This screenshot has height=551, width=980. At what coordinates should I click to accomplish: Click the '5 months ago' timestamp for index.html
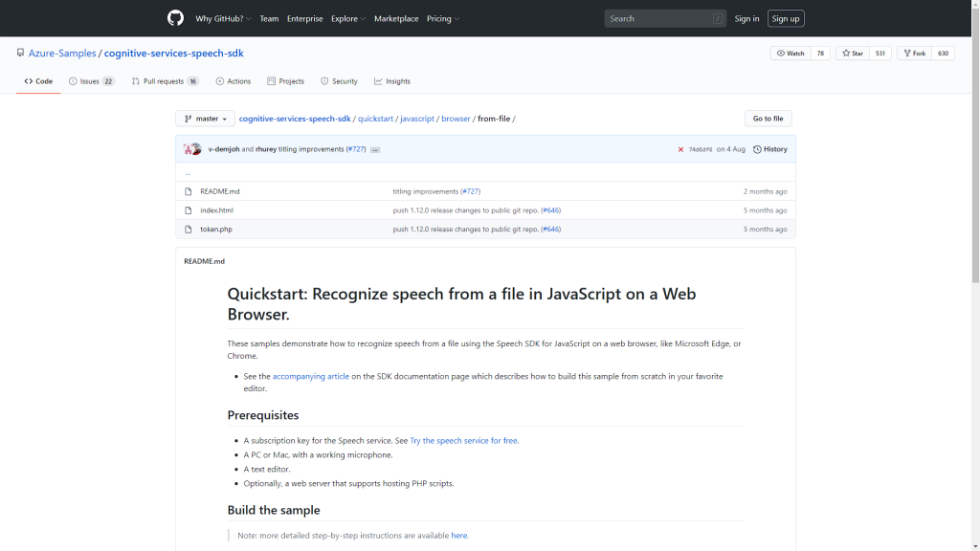pos(765,210)
